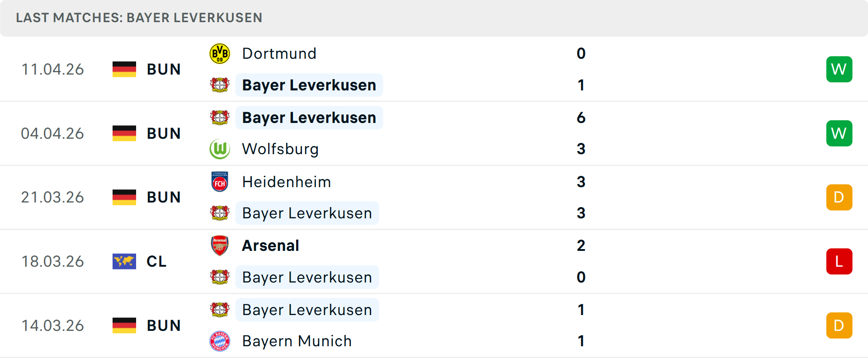
Task: Click the Bayern Munich club logo
Action: pos(220,341)
